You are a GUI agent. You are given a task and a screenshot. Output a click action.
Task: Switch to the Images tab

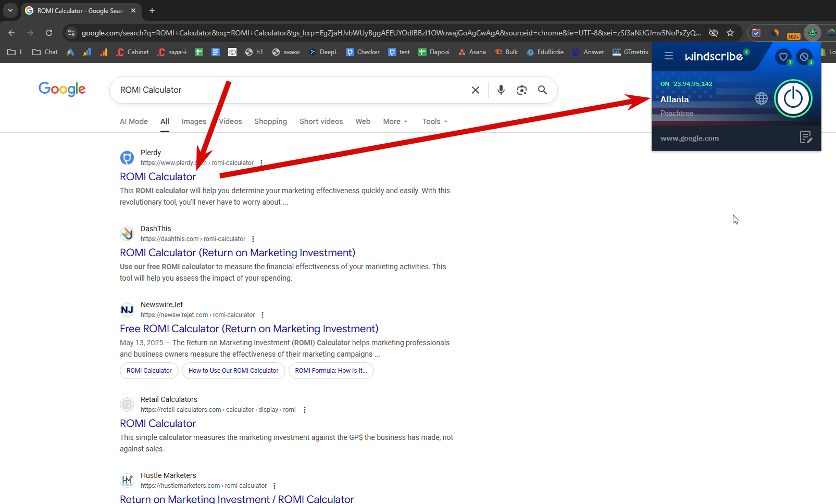click(194, 121)
